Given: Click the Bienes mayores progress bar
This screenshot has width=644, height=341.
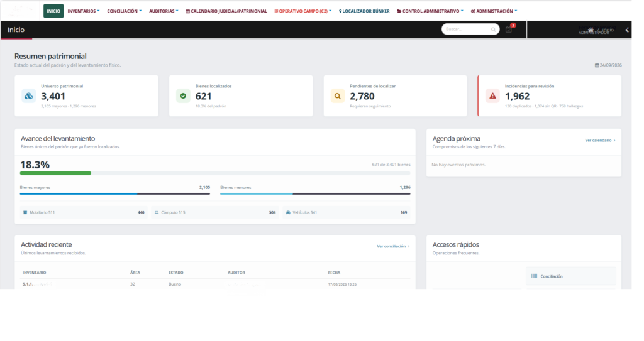Looking at the screenshot, I should coord(114,193).
